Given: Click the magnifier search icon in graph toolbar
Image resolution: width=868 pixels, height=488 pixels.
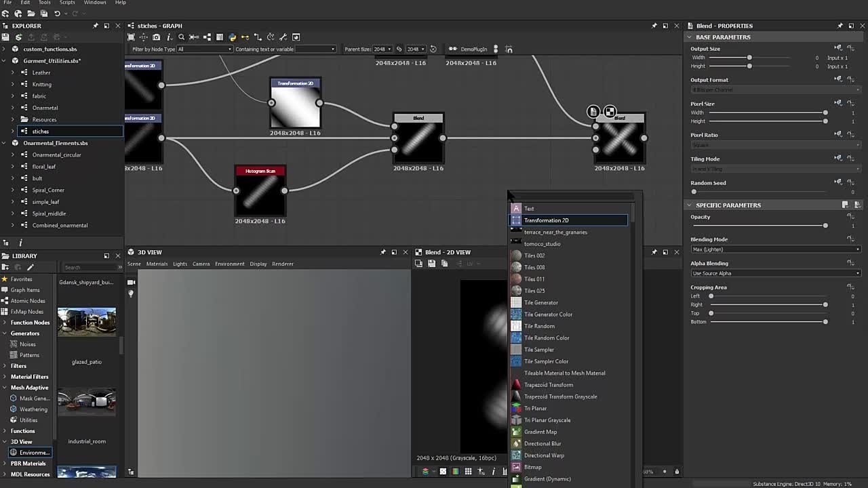Looking at the screenshot, I should (x=181, y=37).
